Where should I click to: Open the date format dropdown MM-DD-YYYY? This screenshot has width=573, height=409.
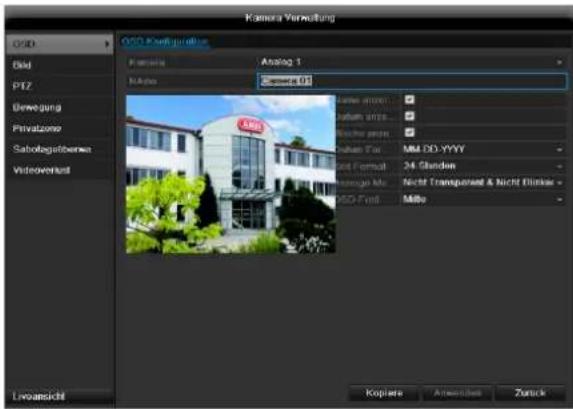pos(483,149)
